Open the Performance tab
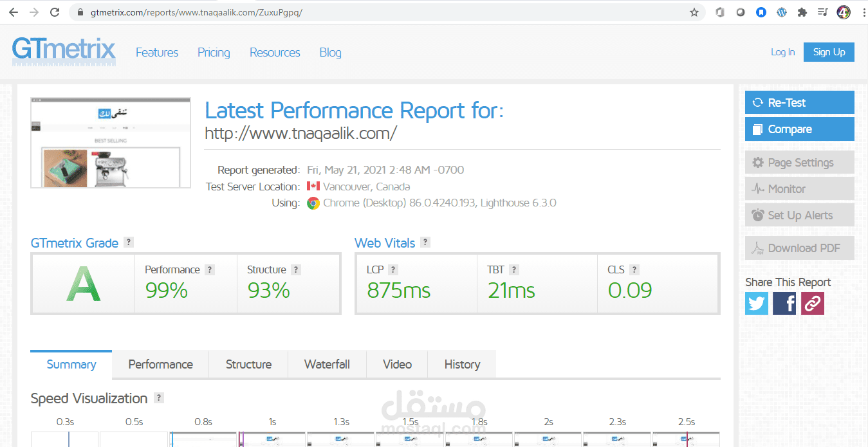Image resolution: width=868 pixels, height=447 pixels. [160, 364]
